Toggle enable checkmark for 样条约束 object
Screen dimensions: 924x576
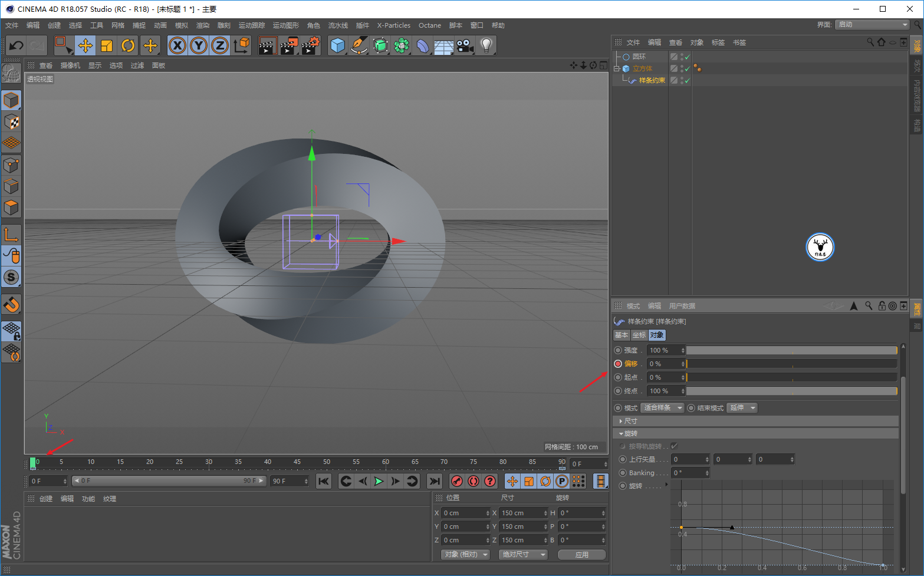(x=688, y=80)
